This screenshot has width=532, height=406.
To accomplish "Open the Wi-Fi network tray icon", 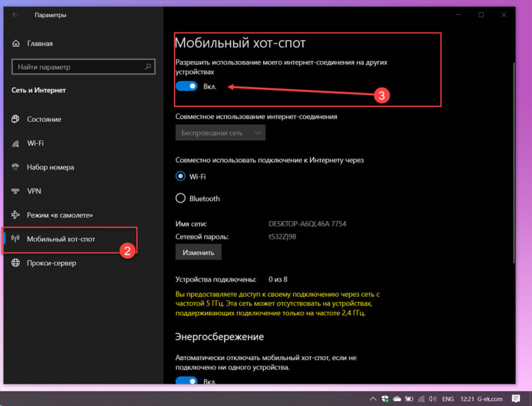I will click(421, 399).
